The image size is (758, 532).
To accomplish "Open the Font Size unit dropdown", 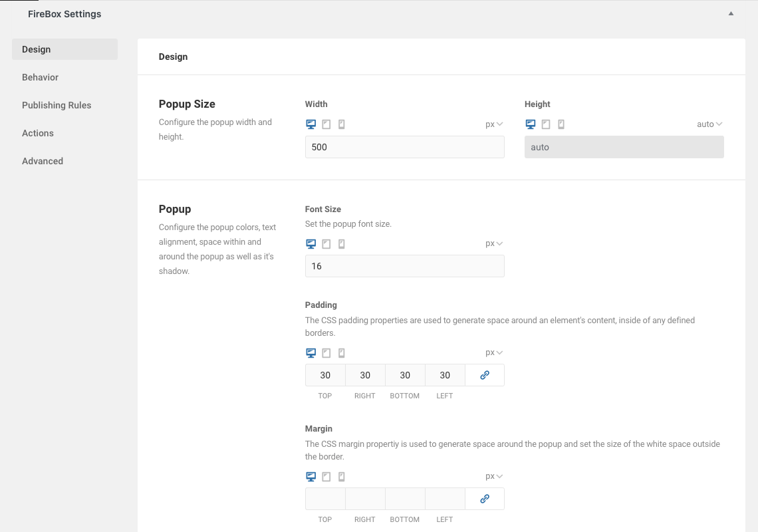I will (494, 244).
